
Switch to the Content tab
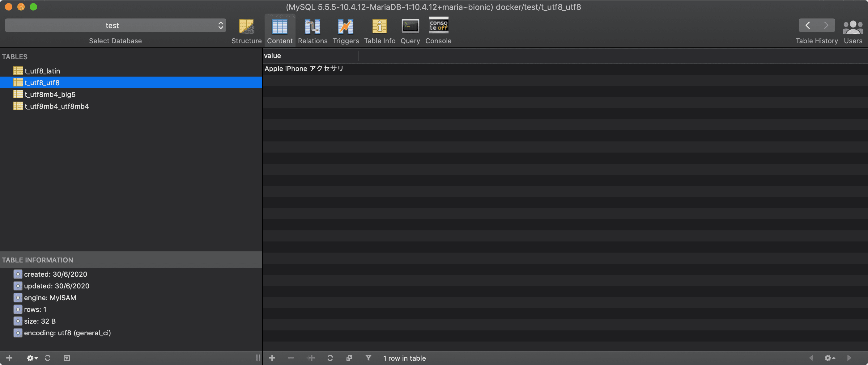(279, 30)
